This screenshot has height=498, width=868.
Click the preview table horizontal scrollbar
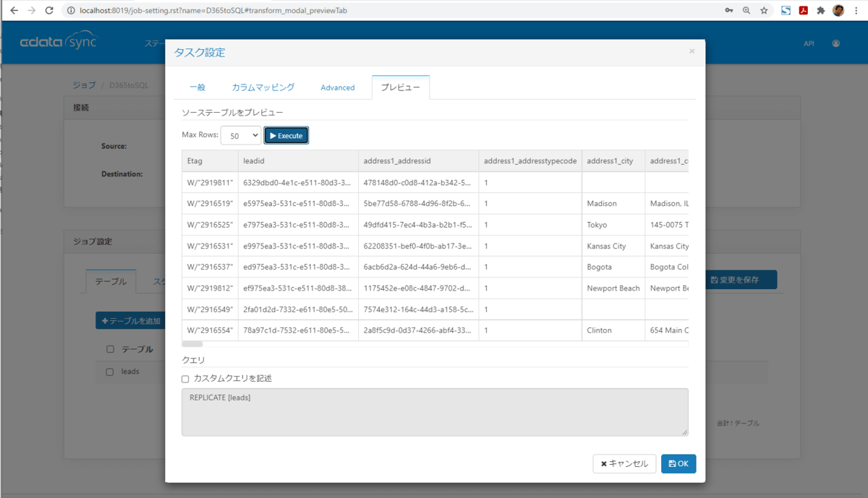192,344
